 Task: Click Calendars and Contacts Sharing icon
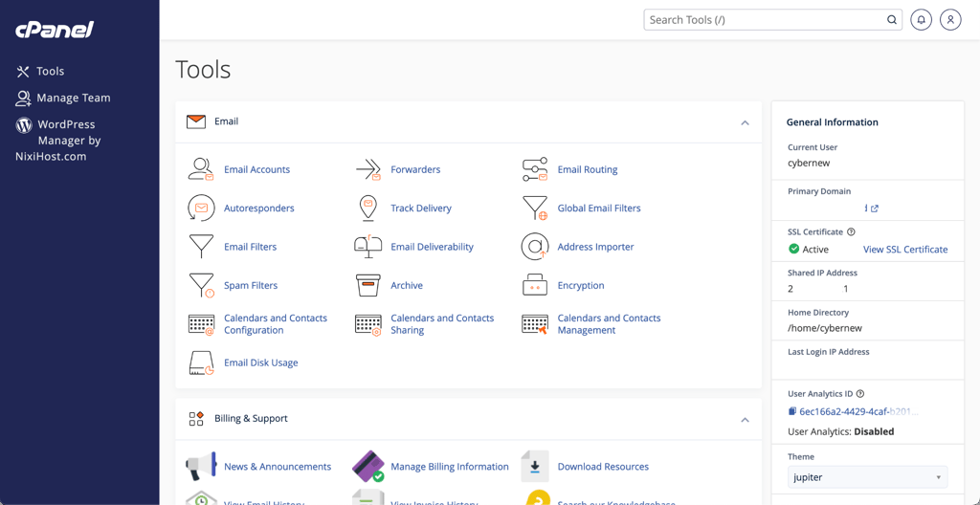click(x=368, y=324)
